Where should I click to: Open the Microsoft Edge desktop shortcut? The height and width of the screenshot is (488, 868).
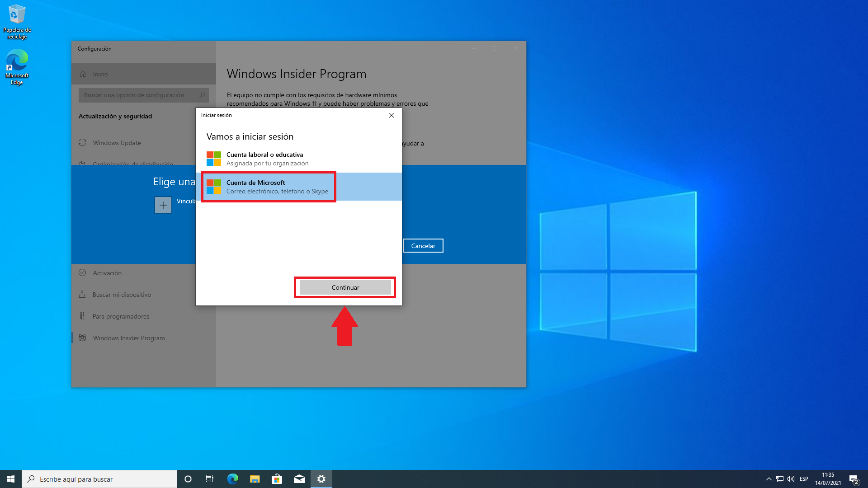17,66
